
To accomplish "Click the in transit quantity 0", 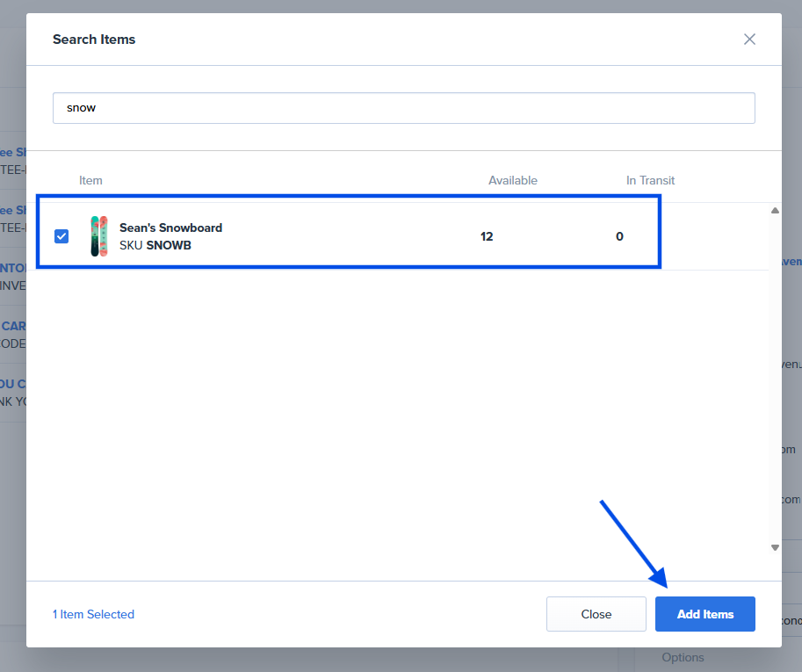I will pyautogui.click(x=619, y=236).
